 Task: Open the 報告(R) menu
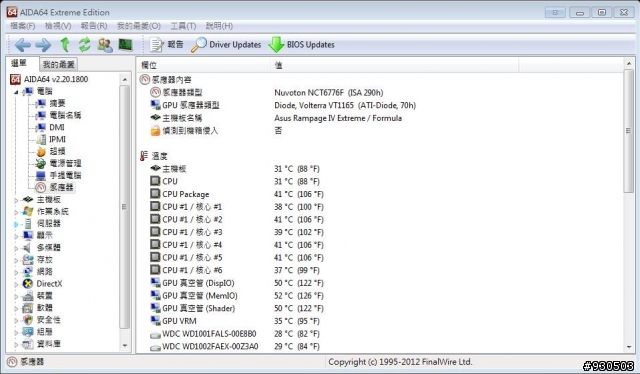click(94, 26)
